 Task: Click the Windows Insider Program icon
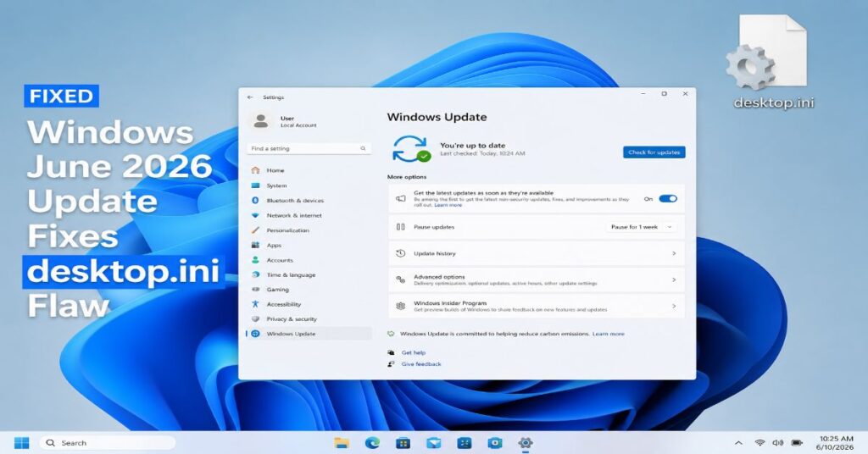pyautogui.click(x=400, y=306)
